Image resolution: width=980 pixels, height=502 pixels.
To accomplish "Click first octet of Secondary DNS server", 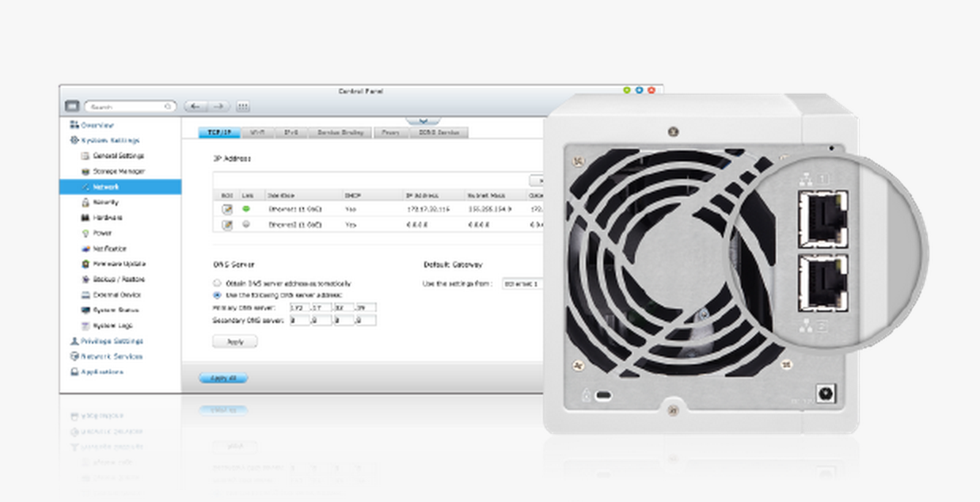I will pos(299,320).
